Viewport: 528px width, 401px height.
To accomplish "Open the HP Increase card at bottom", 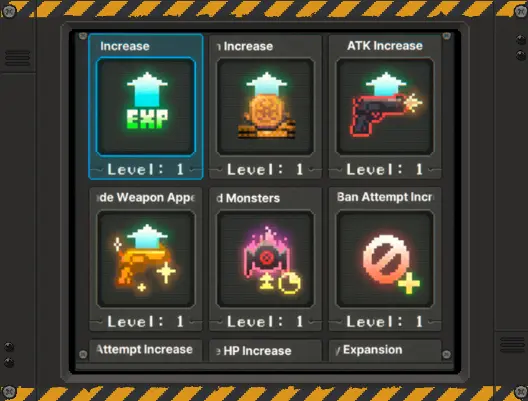I will click(x=265, y=350).
